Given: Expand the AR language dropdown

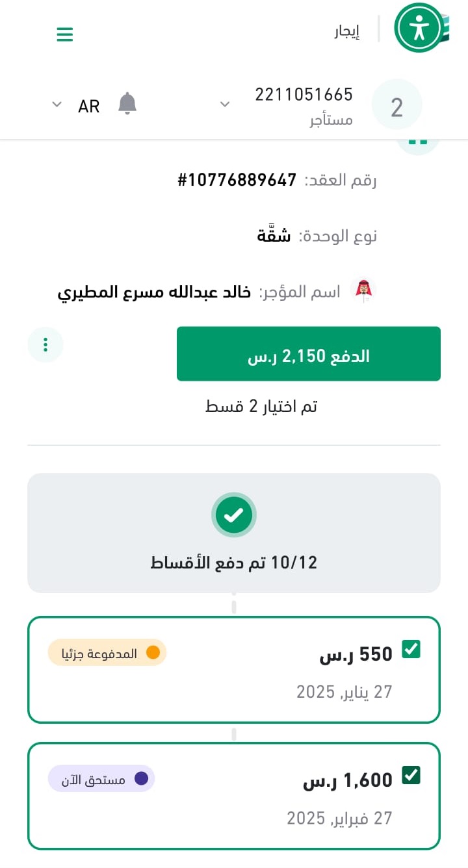Looking at the screenshot, I should coord(57,105).
